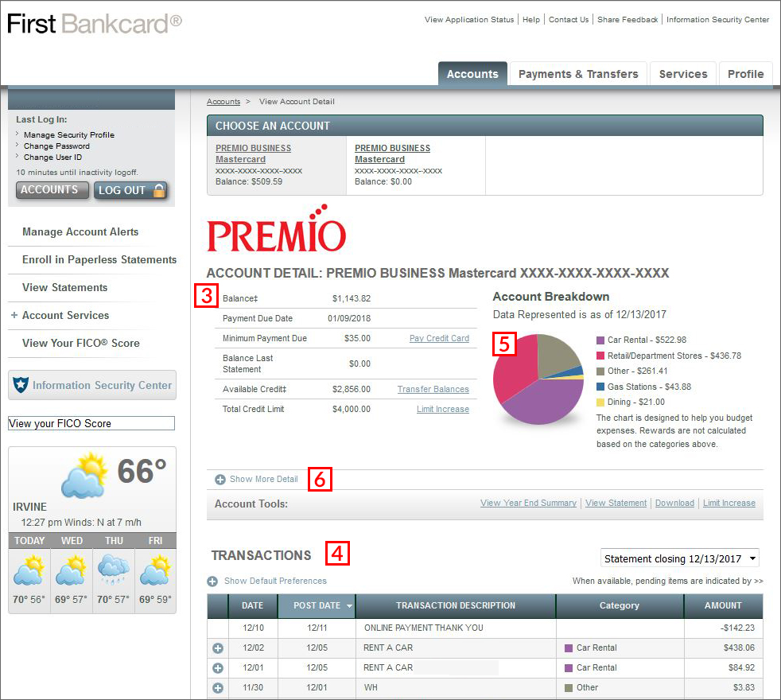Viewport: 781px width, 700px height.
Task: Open the Services tab
Action: pyautogui.click(x=683, y=74)
